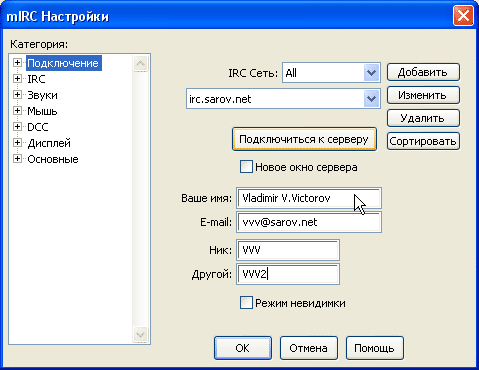Focus the Ваше имя input field

pos(309,198)
